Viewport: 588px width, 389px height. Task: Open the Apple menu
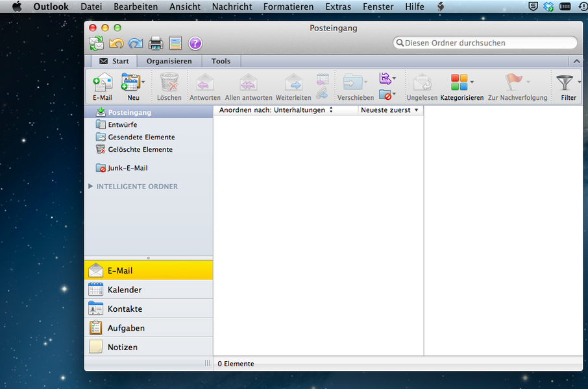[x=17, y=6]
